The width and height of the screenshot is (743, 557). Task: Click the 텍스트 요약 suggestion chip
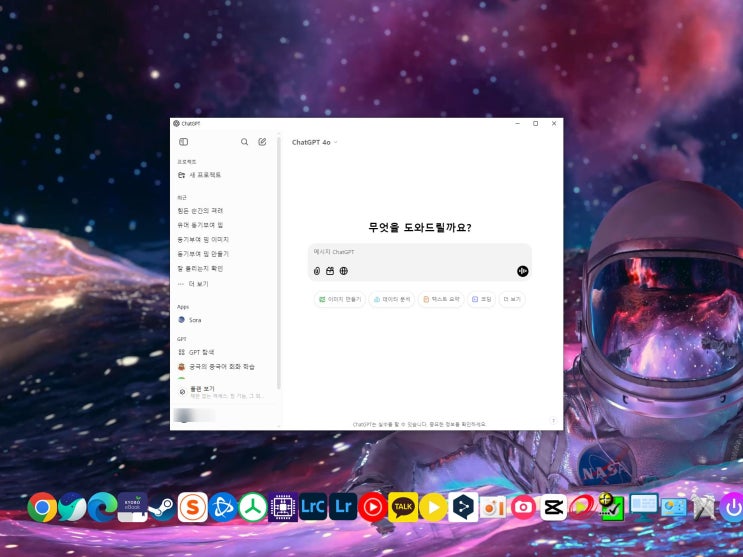[x=441, y=300]
